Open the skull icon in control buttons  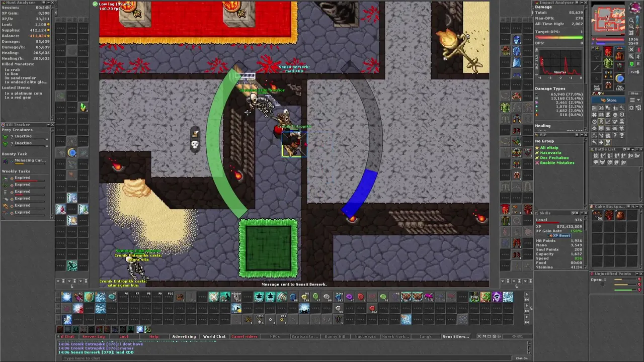click(x=615, y=115)
